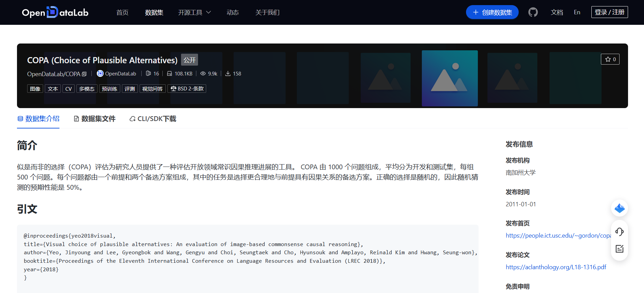
Task: Open 文档 link in header
Action: point(557,12)
